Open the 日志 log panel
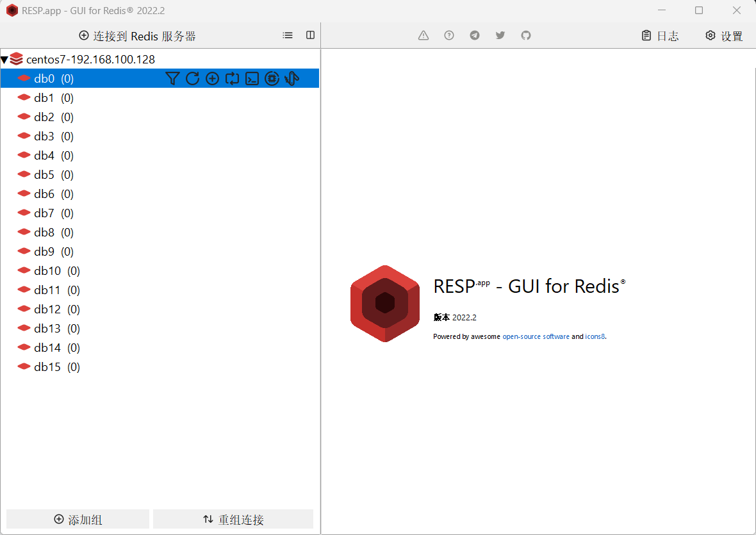The height and width of the screenshot is (535, 756). tap(660, 36)
